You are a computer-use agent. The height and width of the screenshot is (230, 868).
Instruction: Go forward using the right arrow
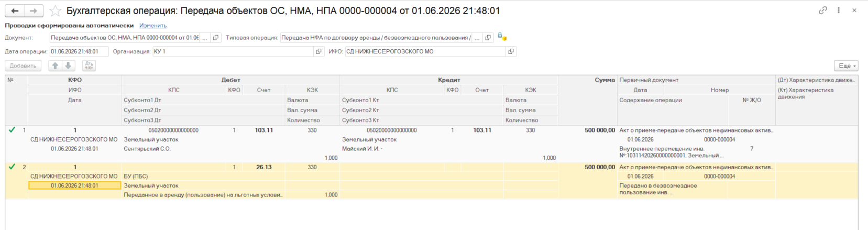(x=34, y=10)
